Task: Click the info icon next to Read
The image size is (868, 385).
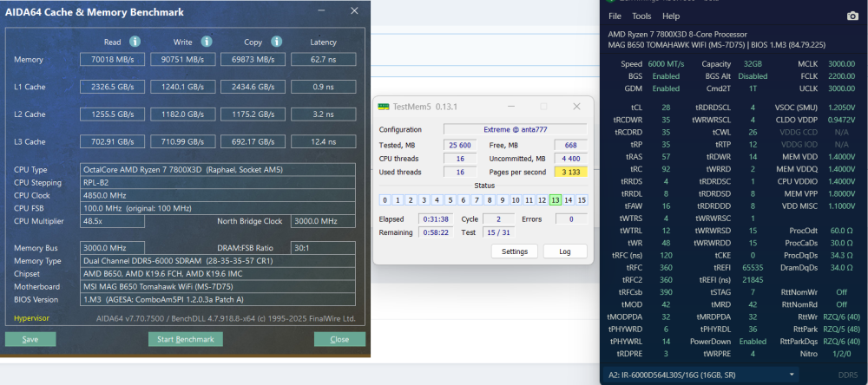Action: point(135,41)
